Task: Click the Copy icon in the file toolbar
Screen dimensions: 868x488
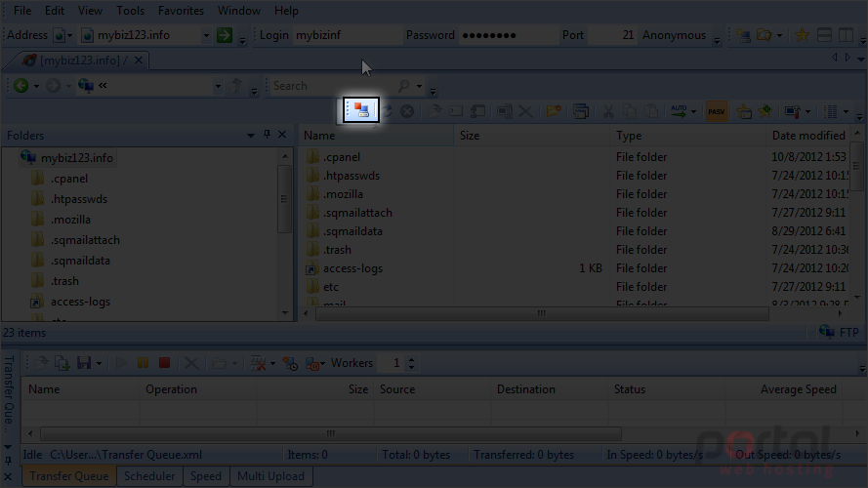Action: 630,111
